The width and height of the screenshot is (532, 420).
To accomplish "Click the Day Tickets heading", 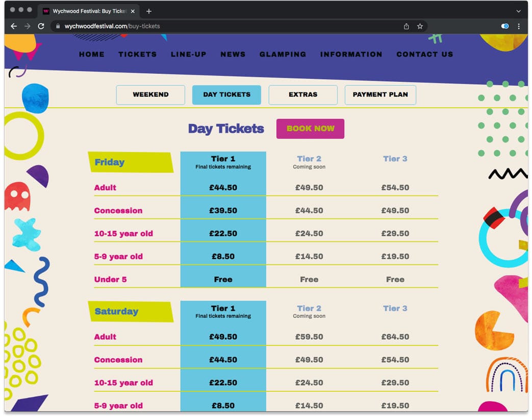I will pyautogui.click(x=226, y=129).
